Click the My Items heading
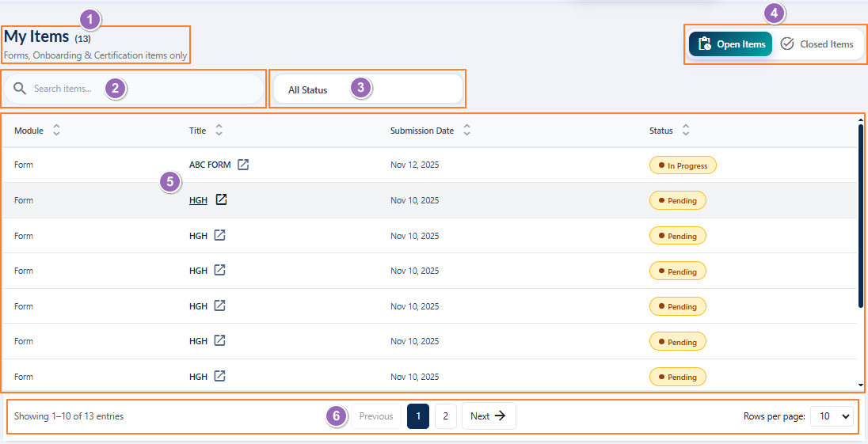The image size is (868, 444). [x=36, y=36]
